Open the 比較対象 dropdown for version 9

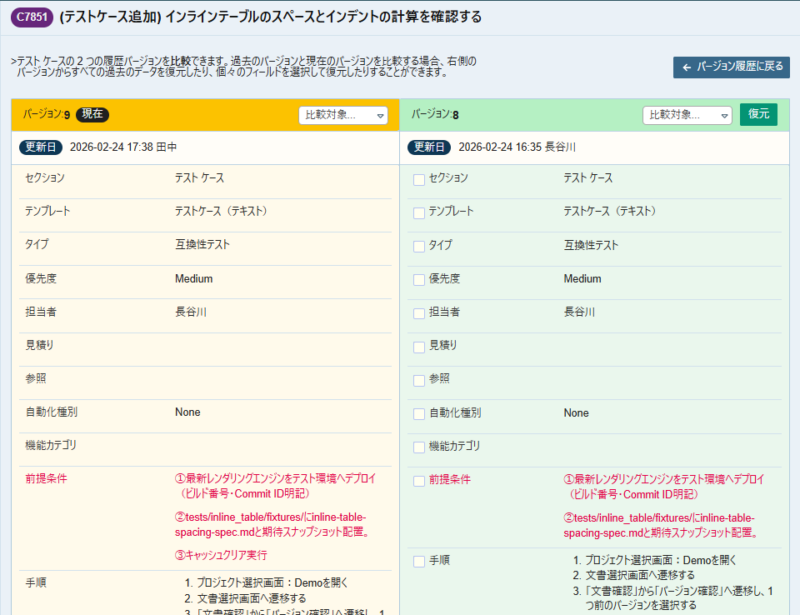click(x=345, y=115)
